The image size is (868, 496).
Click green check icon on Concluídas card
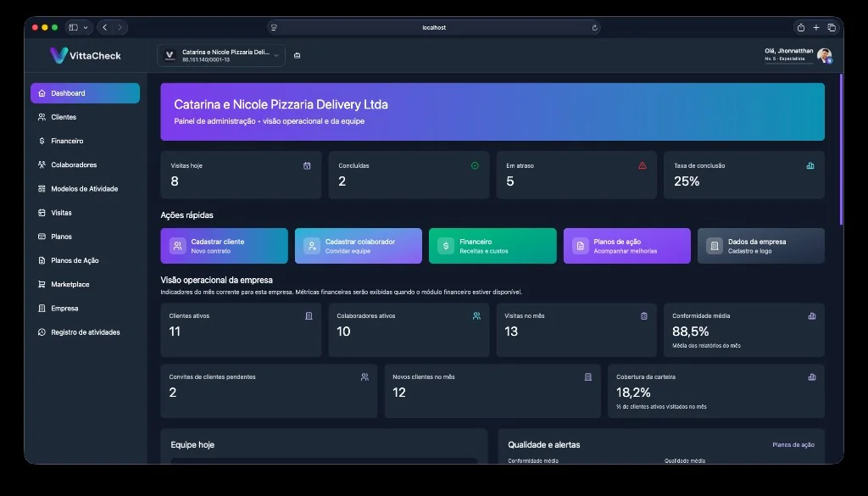tap(475, 165)
